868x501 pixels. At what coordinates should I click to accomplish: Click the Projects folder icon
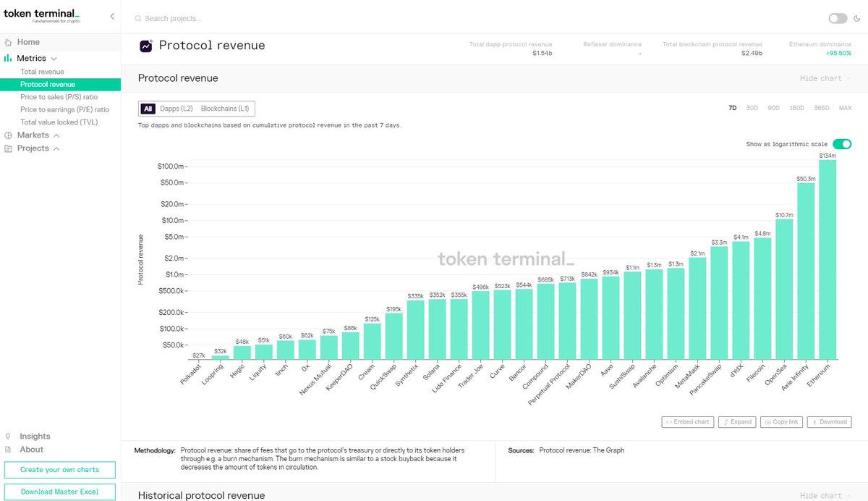pyautogui.click(x=9, y=148)
